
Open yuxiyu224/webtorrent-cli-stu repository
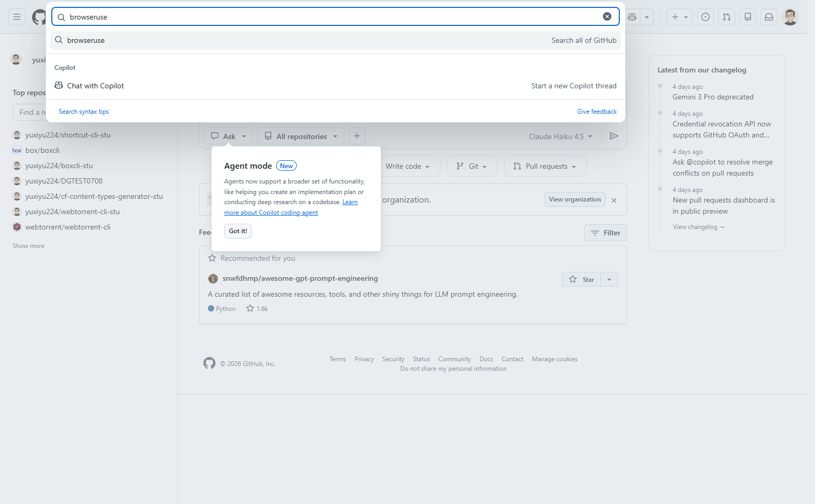pos(72,212)
